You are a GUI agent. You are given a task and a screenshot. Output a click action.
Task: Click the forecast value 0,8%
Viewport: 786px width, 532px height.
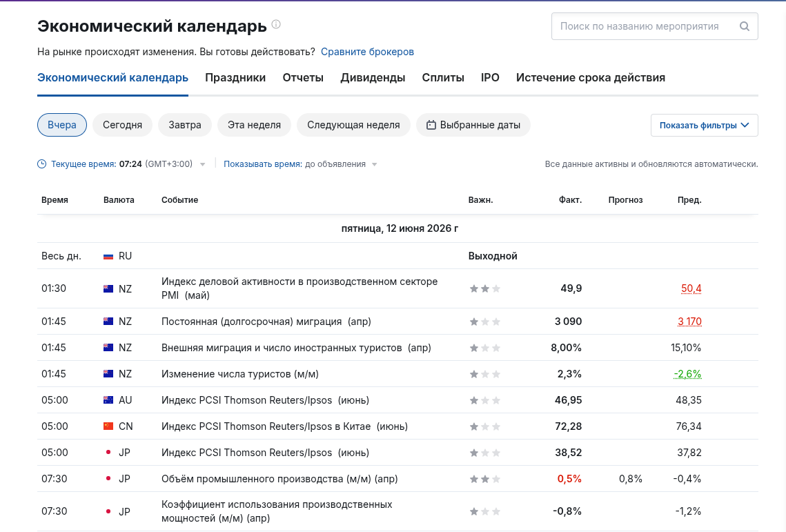click(x=631, y=479)
